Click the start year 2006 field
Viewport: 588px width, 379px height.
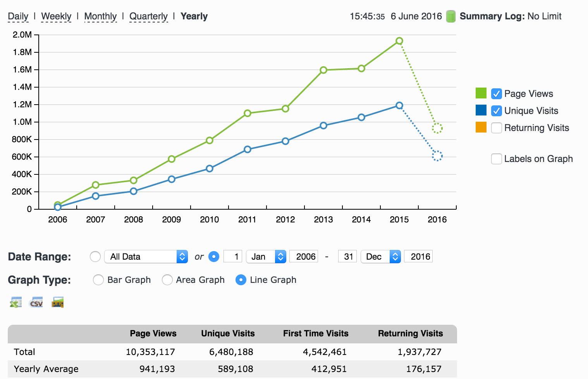click(x=304, y=257)
